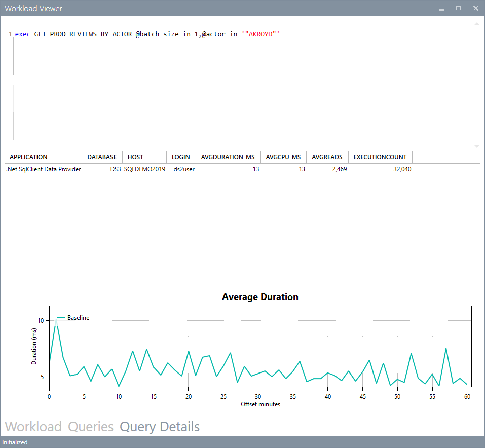Sort by APPLICATION column header
Screen dimensions: 485x448
[x=43, y=157]
